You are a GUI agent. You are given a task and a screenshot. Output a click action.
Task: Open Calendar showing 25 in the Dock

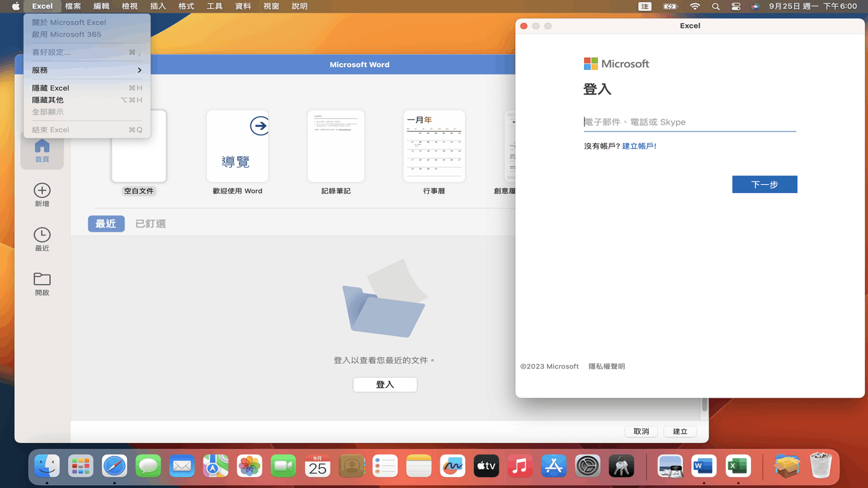(x=317, y=467)
